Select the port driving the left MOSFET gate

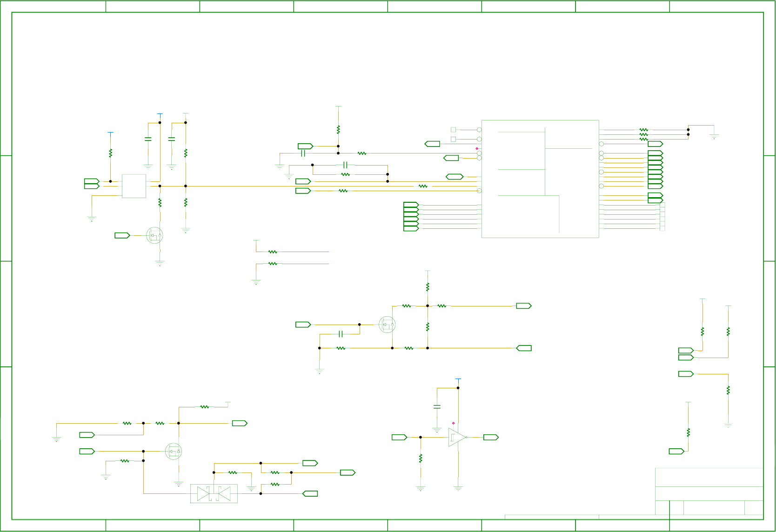click(122, 235)
